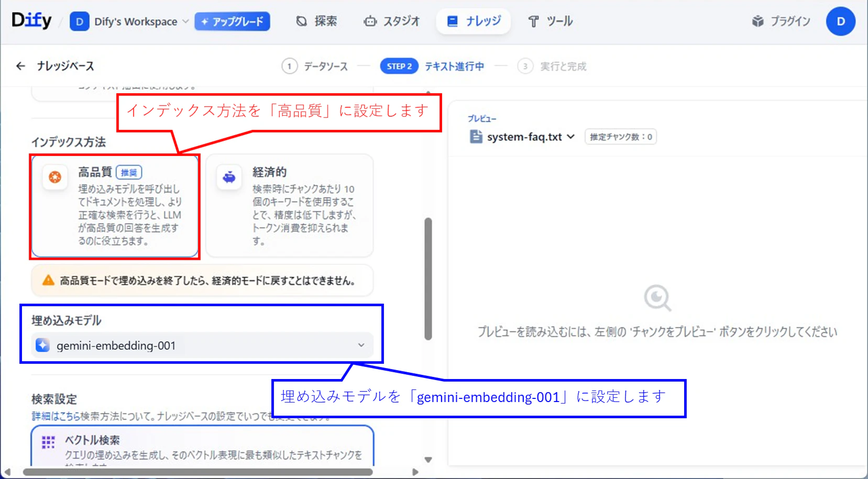Click the horizontal scrollbar left arrow

click(7, 472)
